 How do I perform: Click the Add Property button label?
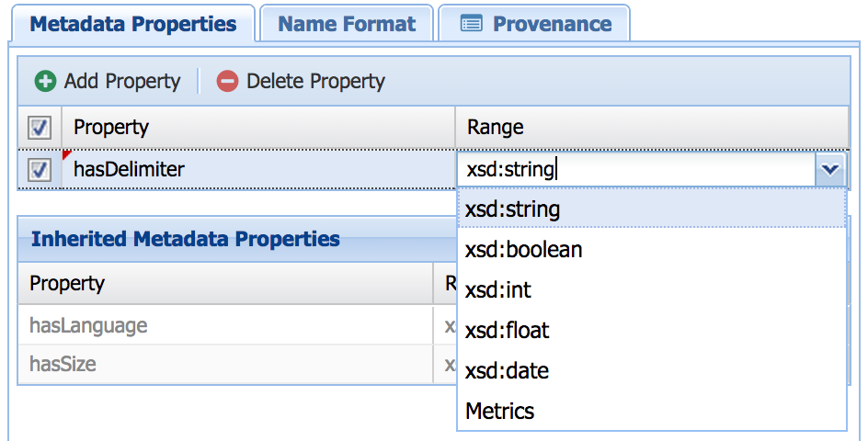pyautogui.click(x=122, y=82)
